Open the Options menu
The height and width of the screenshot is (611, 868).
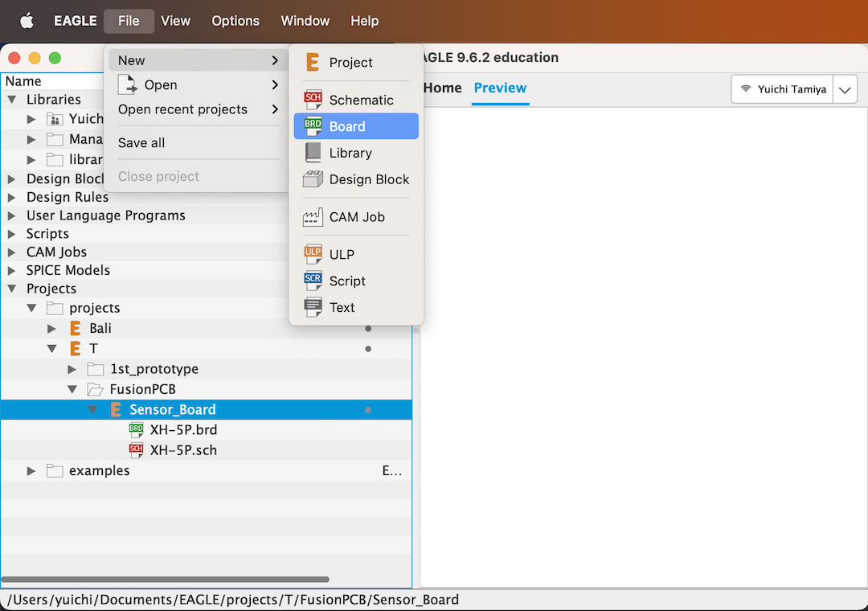click(235, 21)
